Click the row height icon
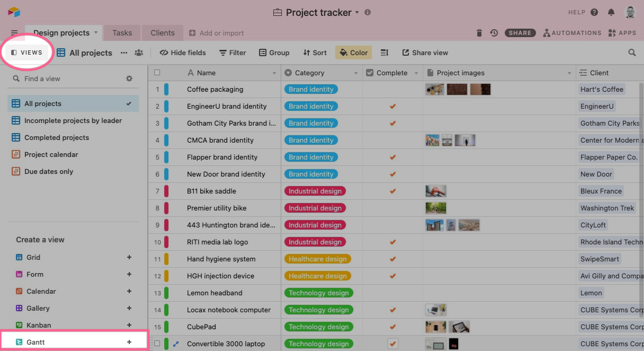The width and height of the screenshot is (644, 351). [384, 52]
